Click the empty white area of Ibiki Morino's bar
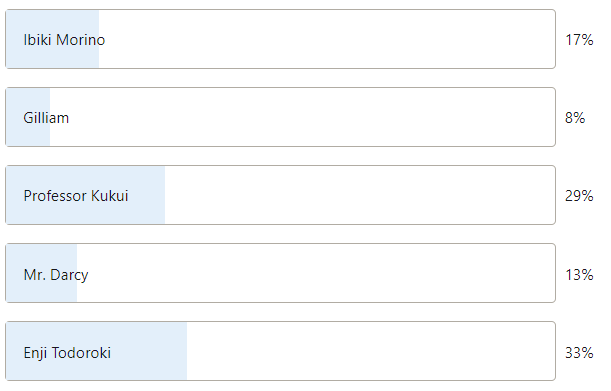The image size is (611, 391). pos(327,39)
